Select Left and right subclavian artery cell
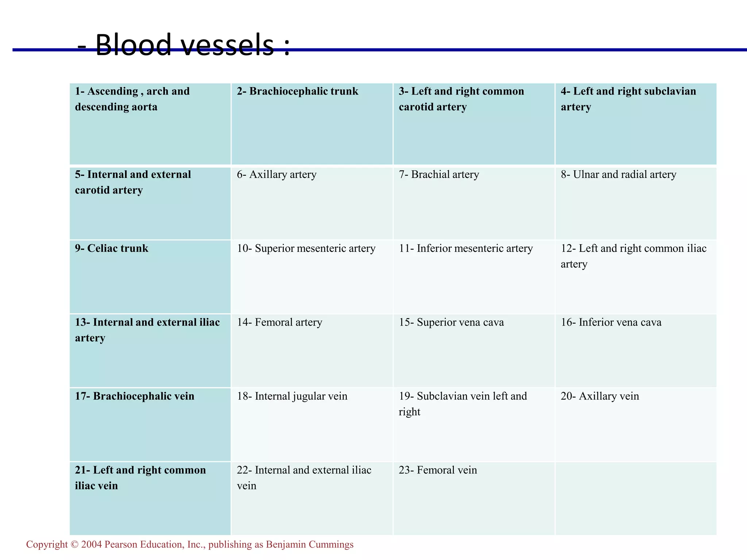The height and width of the screenshot is (560, 747). [x=636, y=124]
